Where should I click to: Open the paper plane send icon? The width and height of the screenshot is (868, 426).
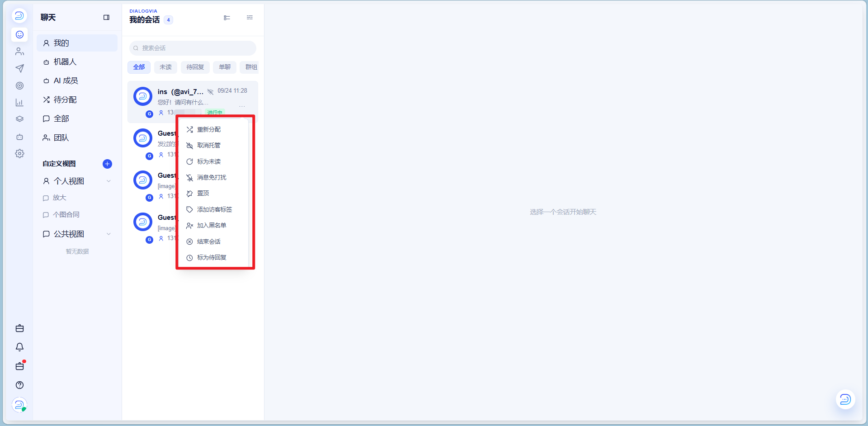pyautogui.click(x=19, y=68)
